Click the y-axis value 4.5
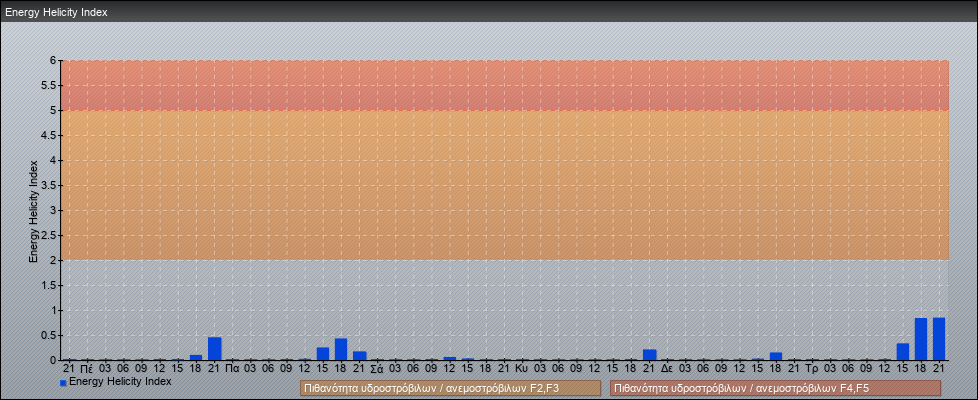Viewport: 978px width, 400px height. click(x=49, y=135)
